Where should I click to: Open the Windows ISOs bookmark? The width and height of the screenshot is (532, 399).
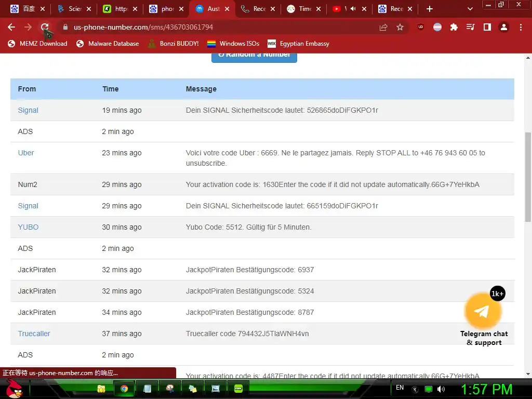233,44
